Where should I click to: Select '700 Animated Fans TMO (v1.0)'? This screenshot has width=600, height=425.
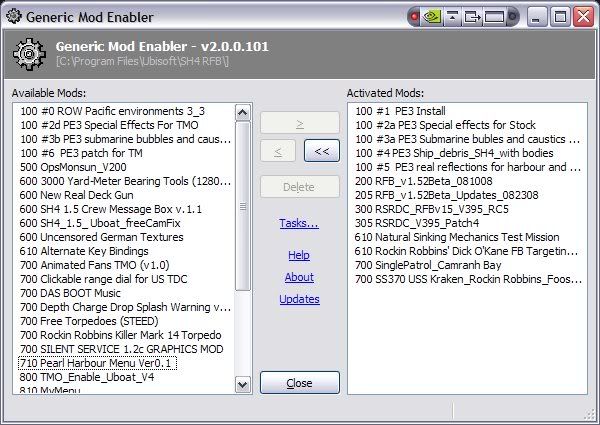pyautogui.click(x=95, y=265)
